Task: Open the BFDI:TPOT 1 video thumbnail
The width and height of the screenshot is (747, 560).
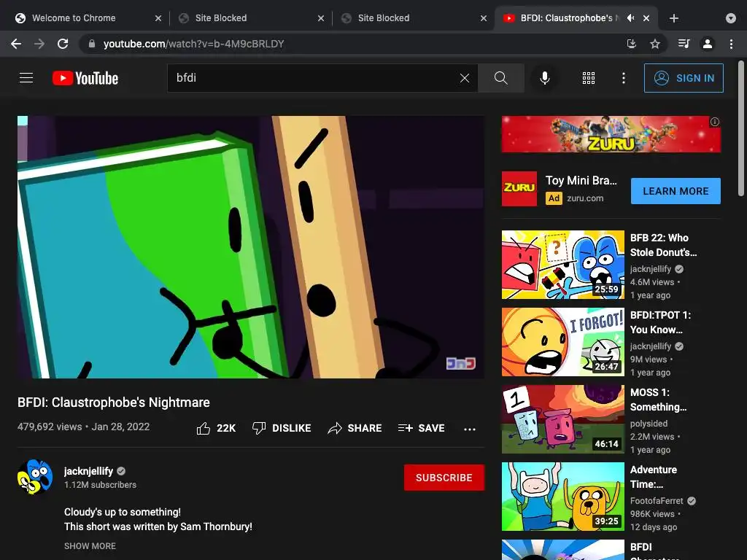Action: tap(562, 342)
